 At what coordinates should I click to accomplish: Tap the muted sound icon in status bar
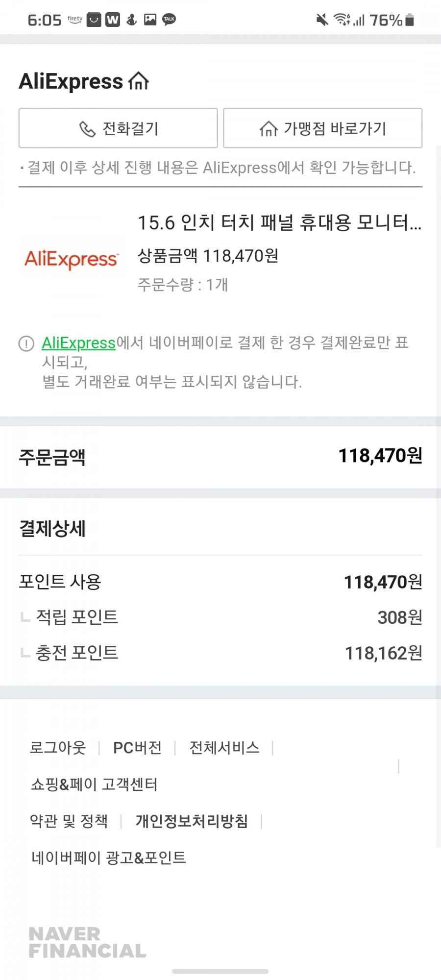322,20
